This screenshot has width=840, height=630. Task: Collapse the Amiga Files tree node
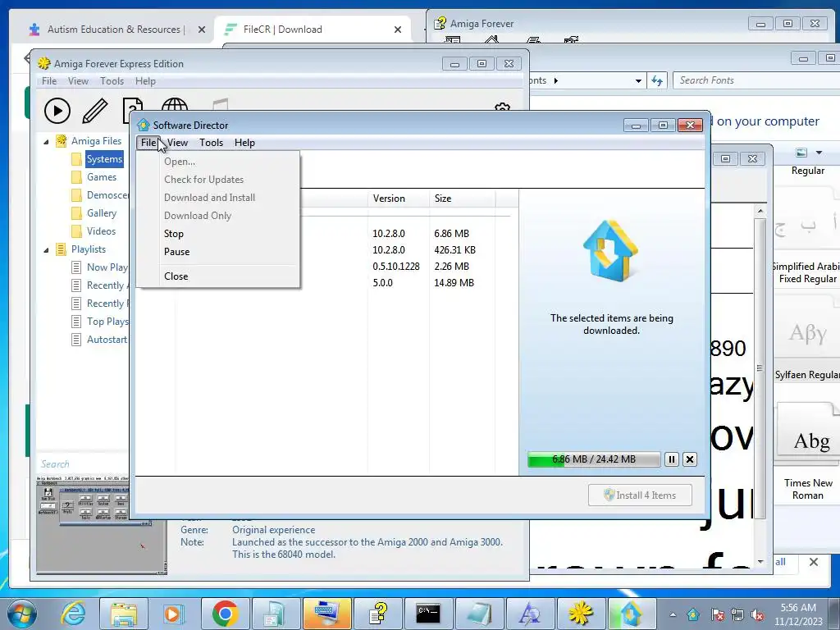(x=46, y=141)
